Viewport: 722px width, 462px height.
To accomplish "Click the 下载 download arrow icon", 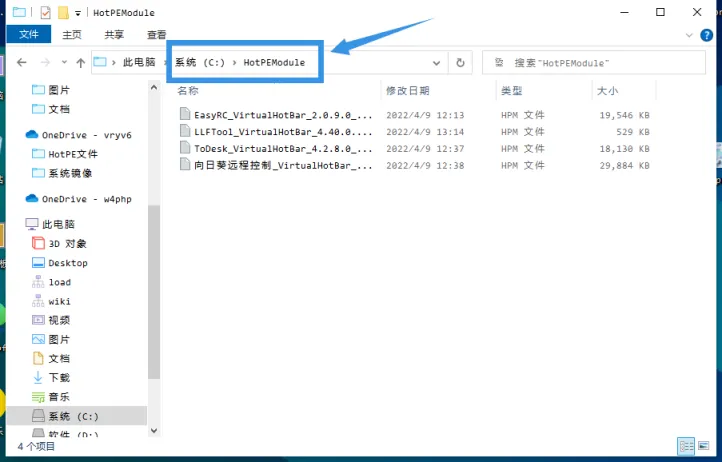I will click(38, 377).
